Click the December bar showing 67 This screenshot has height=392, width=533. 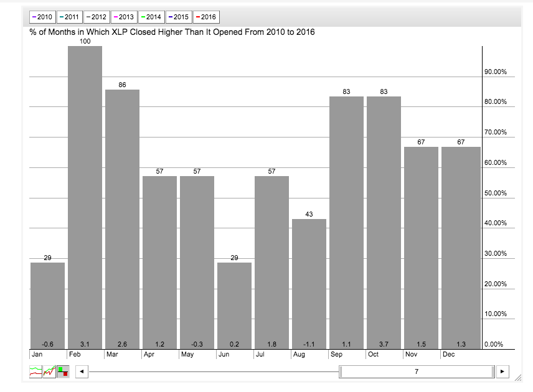click(x=461, y=248)
